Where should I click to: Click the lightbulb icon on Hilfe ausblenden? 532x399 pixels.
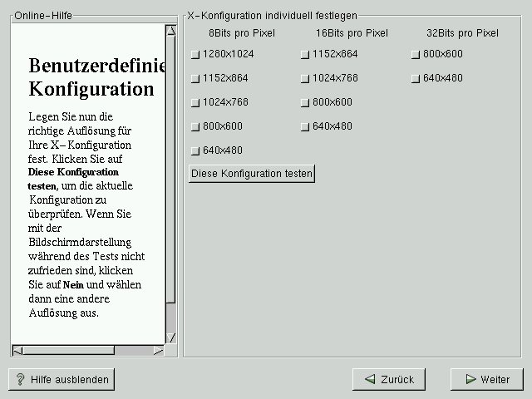(20, 380)
